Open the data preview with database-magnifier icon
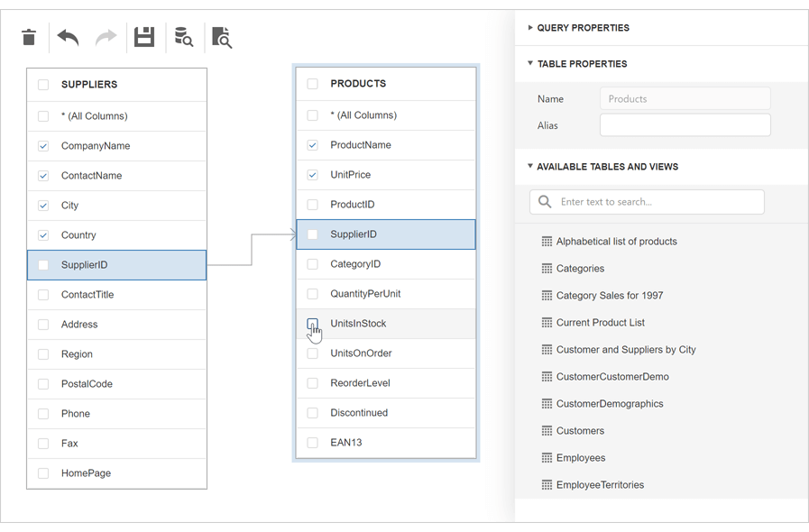The width and height of the screenshot is (809, 532). click(x=182, y=37)
